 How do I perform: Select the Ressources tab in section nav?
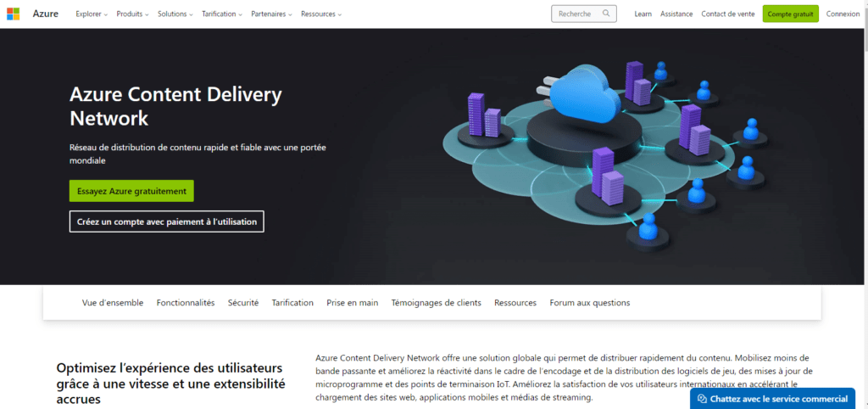click(515, 303)
